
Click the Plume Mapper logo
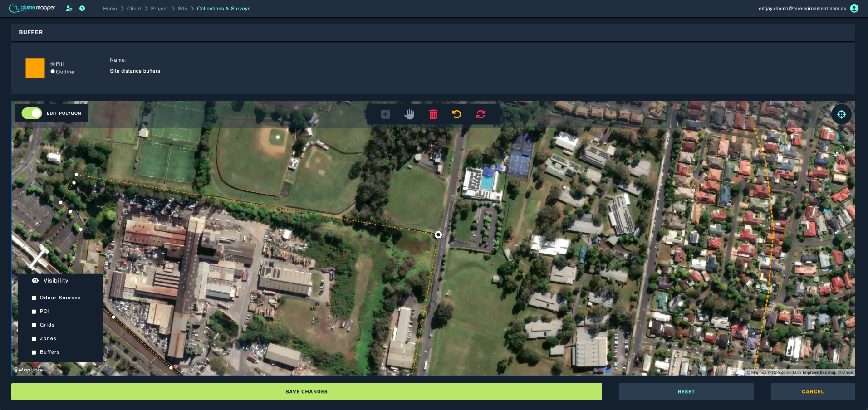(x=32, y=8)
